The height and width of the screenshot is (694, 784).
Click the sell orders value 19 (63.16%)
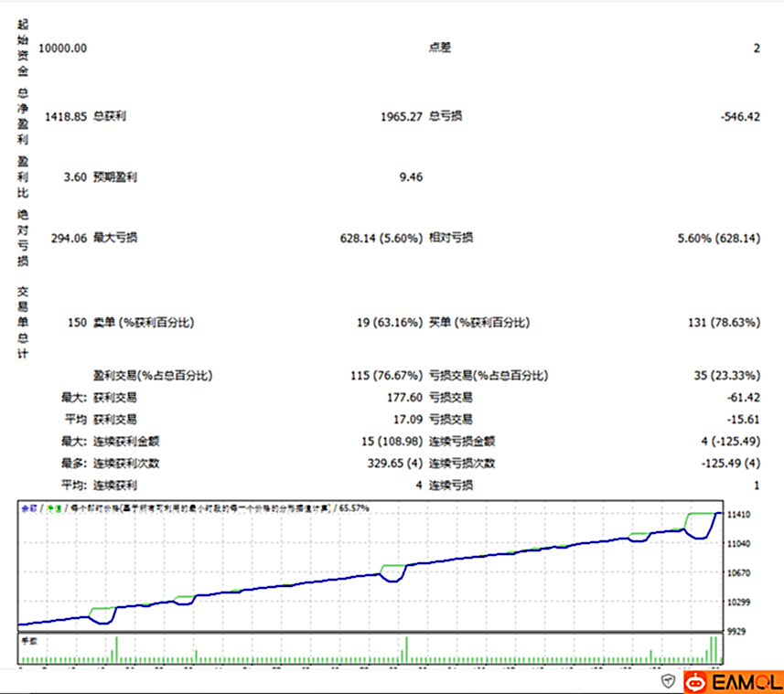[389, 323]
